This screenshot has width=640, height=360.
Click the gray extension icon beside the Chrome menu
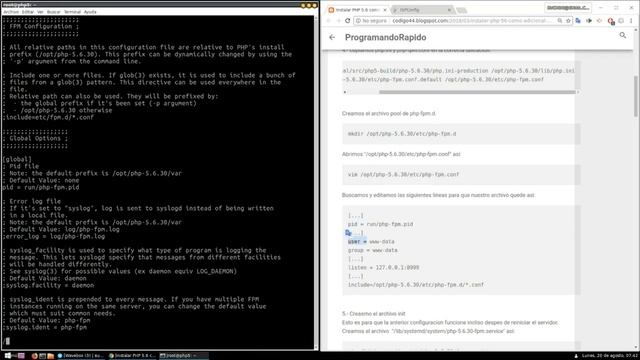coord(621,20)
